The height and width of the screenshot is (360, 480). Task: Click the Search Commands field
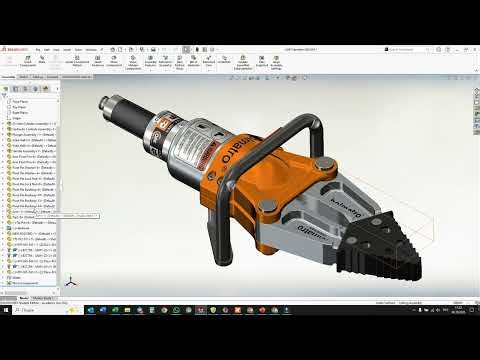tap(404, 49)
